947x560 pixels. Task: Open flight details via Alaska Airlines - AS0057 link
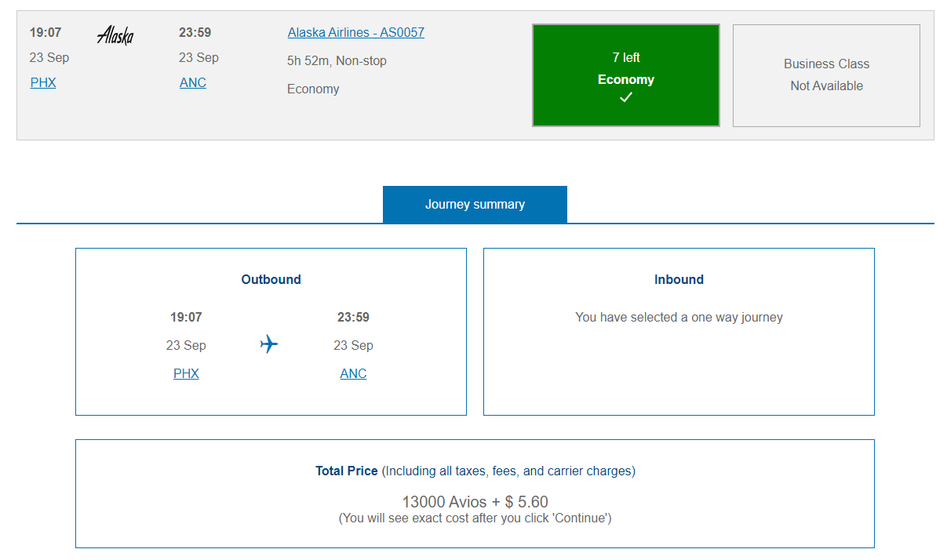click(355, 32)
